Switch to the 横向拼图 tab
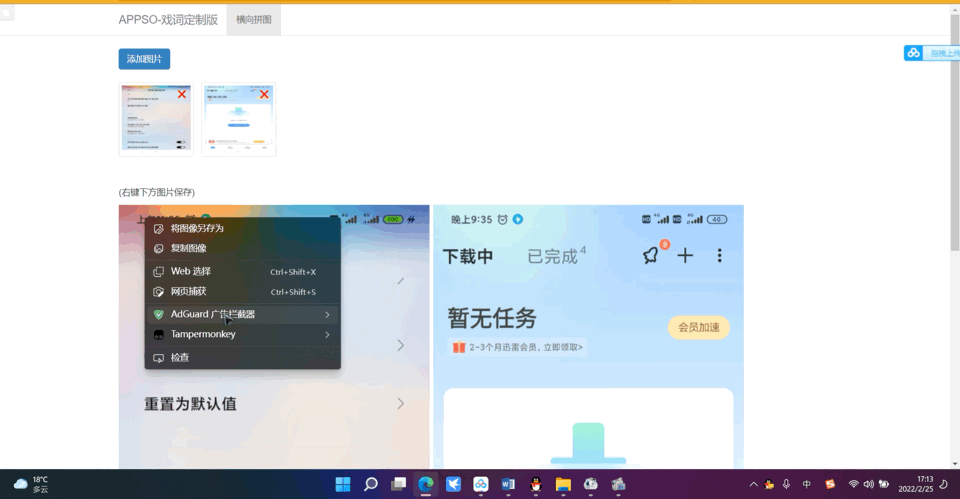 click(253, 20)
